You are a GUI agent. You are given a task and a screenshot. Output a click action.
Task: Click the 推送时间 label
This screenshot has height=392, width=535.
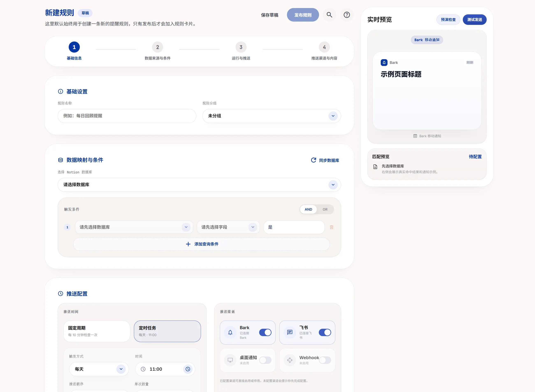(71, 311)
